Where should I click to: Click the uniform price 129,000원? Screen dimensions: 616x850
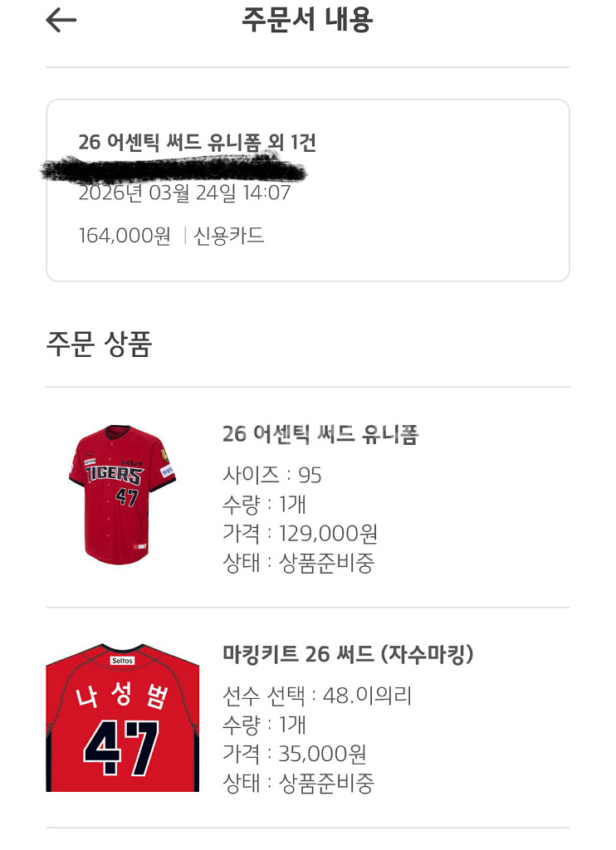pos(329,533)
